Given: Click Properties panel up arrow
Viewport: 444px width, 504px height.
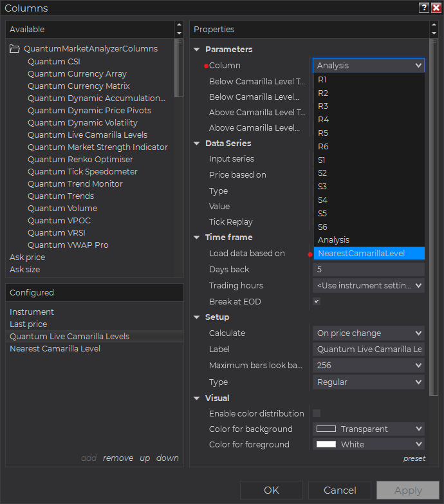Looking at the screenshot, I should tap(434, 24).
